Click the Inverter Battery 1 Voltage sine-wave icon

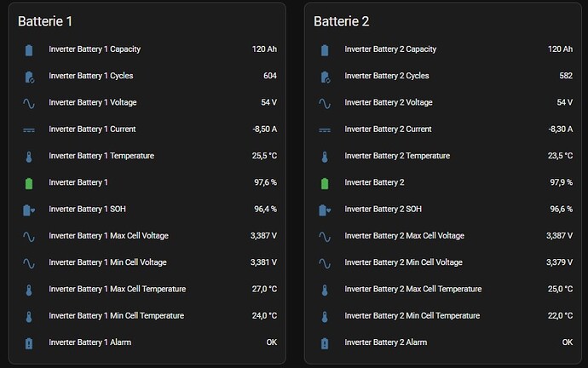pyautogui.click(x=29, y=103)
